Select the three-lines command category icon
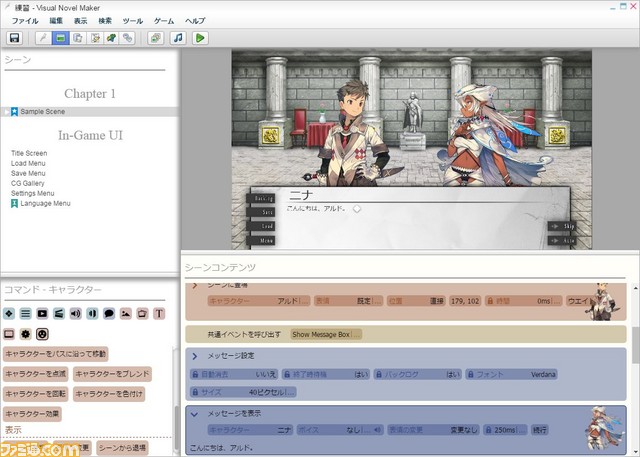 point(26,313)
